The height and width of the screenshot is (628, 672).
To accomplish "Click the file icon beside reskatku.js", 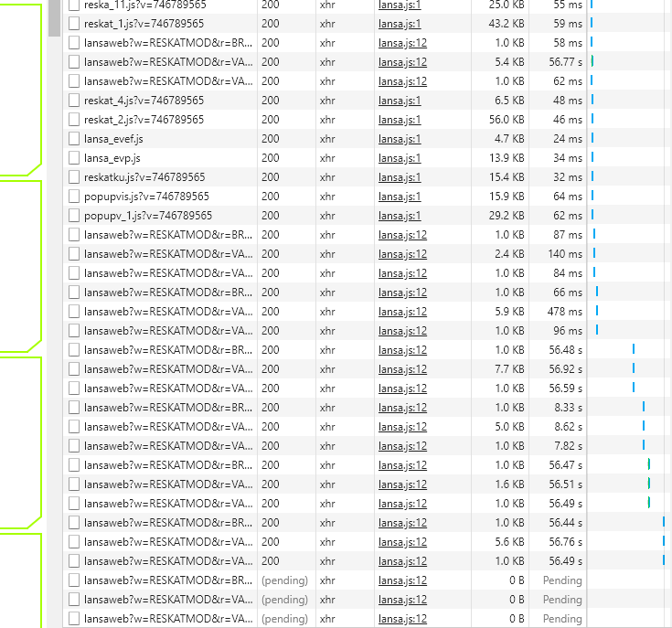I will tap(74, 177).
